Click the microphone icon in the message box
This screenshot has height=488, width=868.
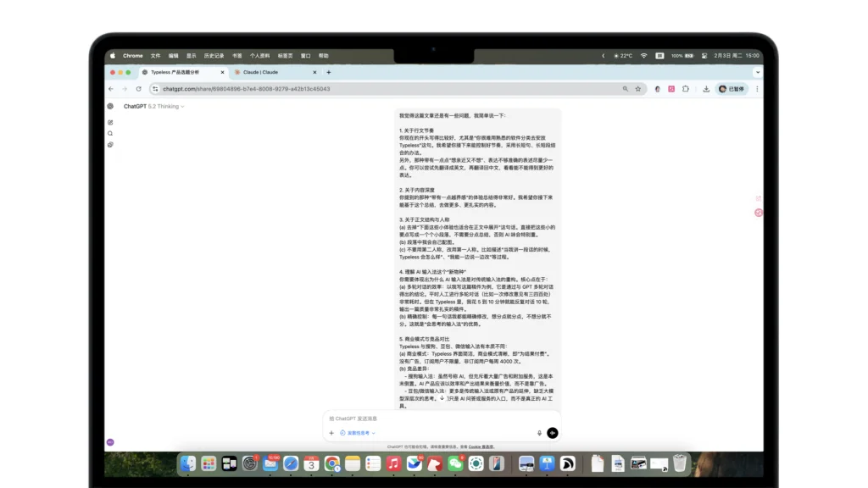coord(539,433)
